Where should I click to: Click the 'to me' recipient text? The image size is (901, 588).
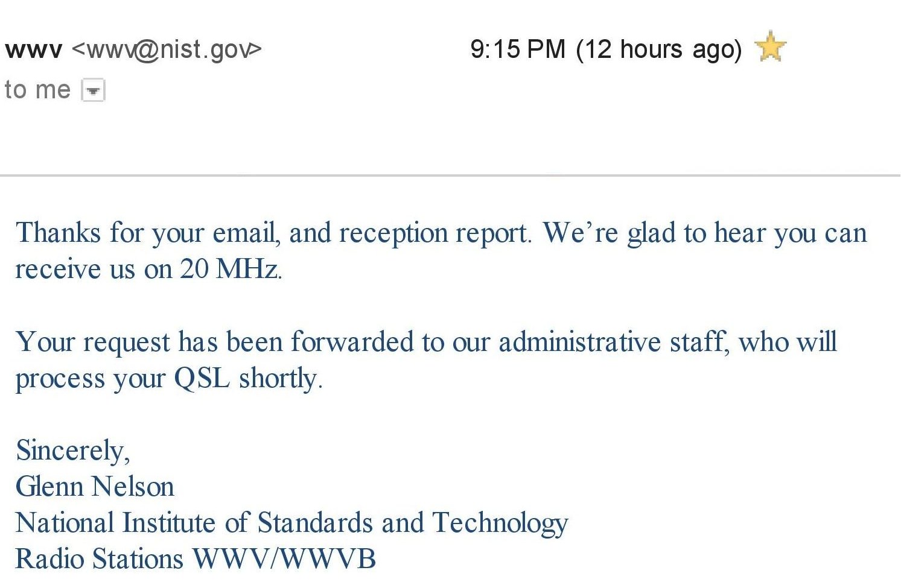click(x=37, y=90)
